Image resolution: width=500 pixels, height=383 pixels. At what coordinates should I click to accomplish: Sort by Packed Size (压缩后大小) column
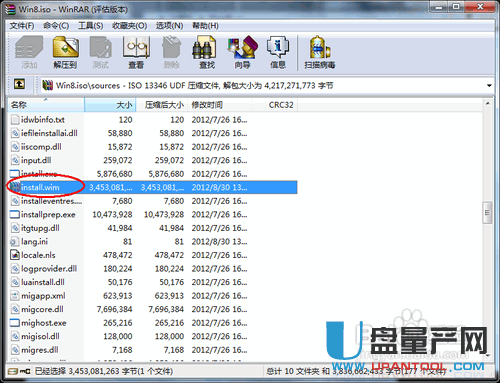coord(161,105)
